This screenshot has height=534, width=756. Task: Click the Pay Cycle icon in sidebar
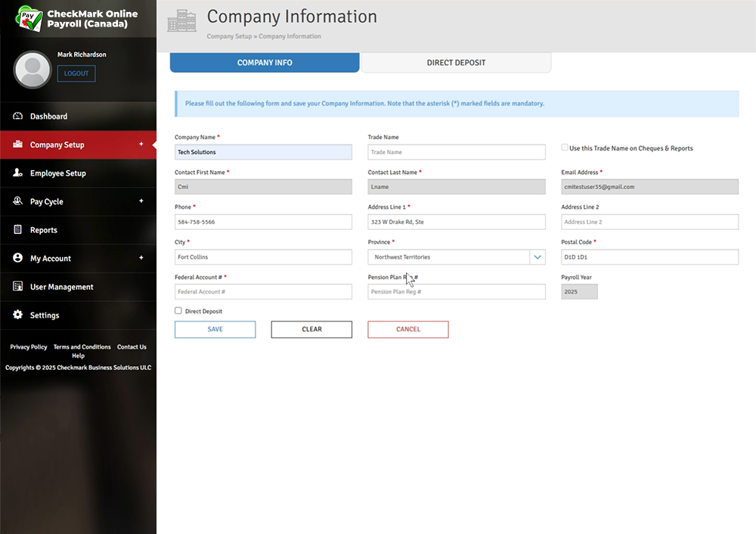tap(17, 201)
